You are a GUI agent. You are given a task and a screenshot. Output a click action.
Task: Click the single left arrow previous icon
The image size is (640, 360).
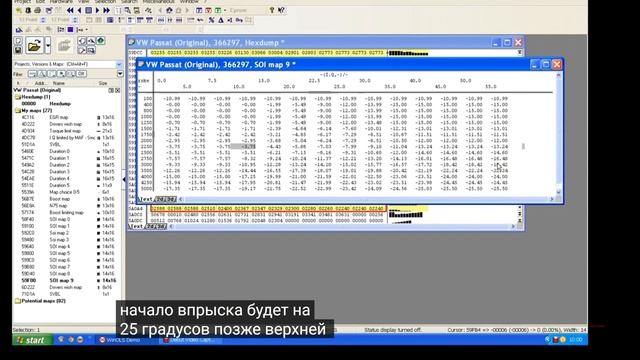pos(79,10)
